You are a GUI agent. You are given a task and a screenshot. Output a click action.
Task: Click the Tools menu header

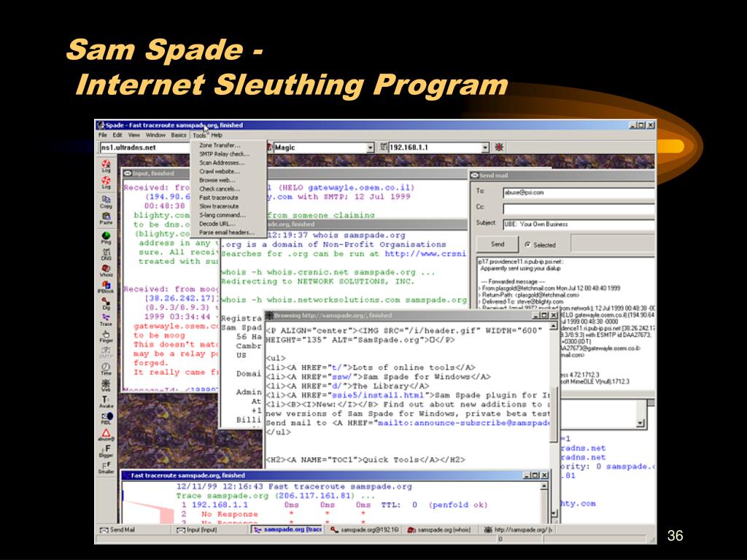(x=199, y=135)
